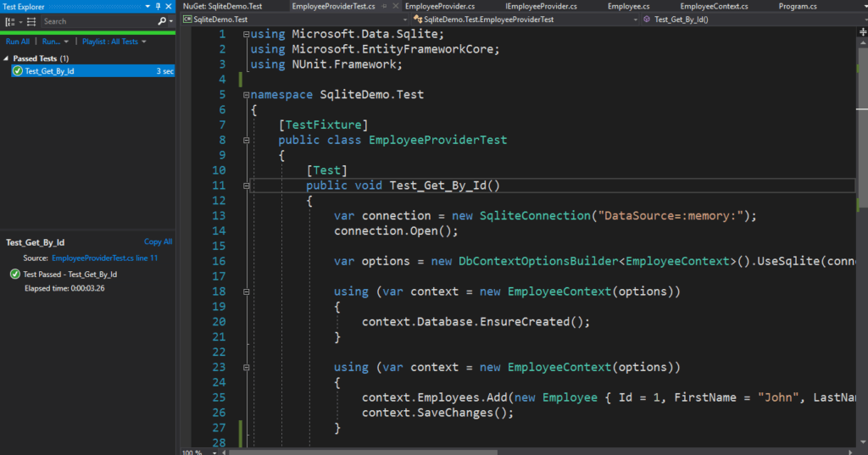Select Test_Get_By_Id in passed tests list
This screenshot has width=868, height=455.
pyautogui.click(x=93, y=71)
